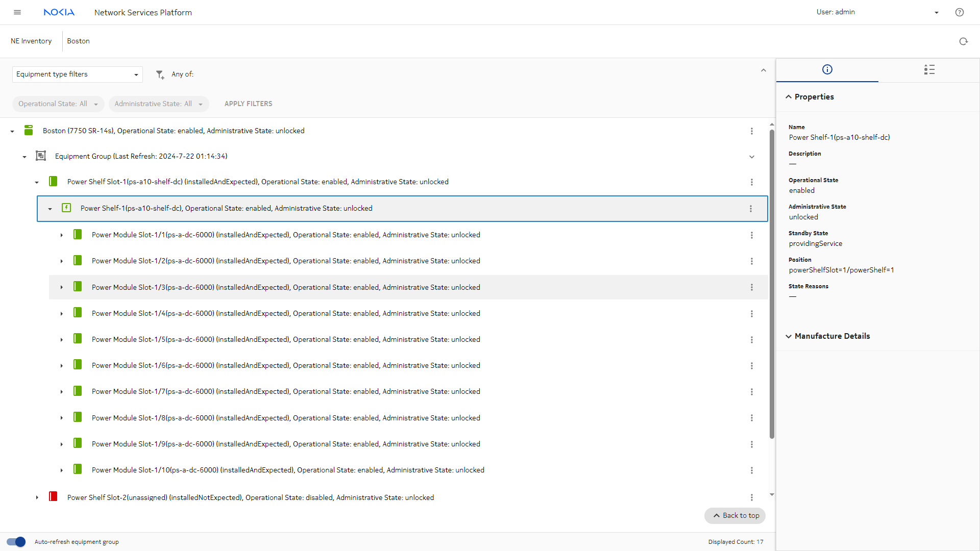Image resolution: width=980 pixels, height=551 pixels.
Task: Expand the Manufacture Details section
Action: [832, 336]
